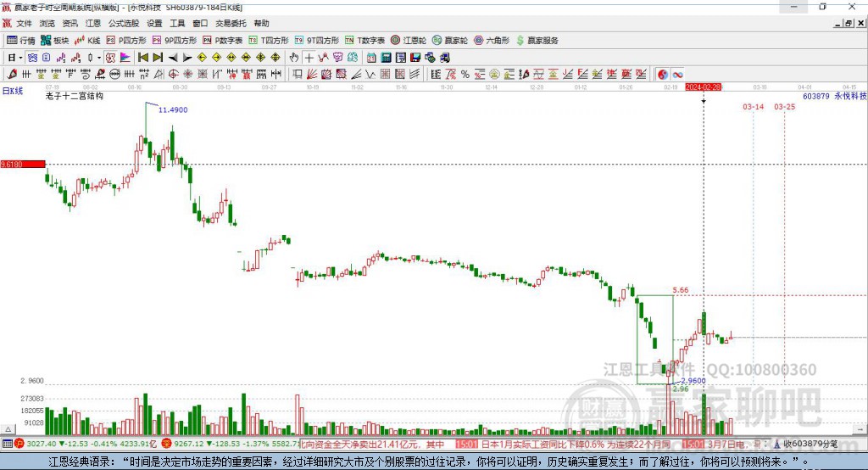The width and height of the screenshot is (868, 470).
Task: Click the 5.66 price level label
Action: (x=681, y=290)
